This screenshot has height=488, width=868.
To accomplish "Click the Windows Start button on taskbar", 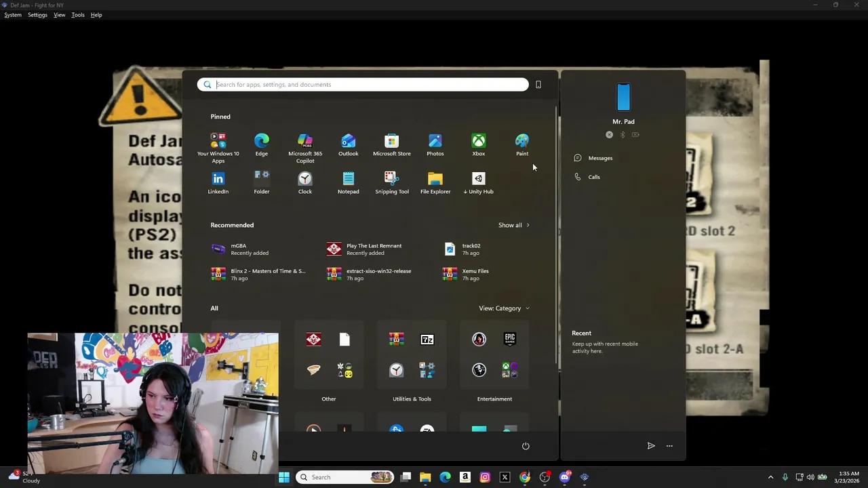I will (284, 477).
